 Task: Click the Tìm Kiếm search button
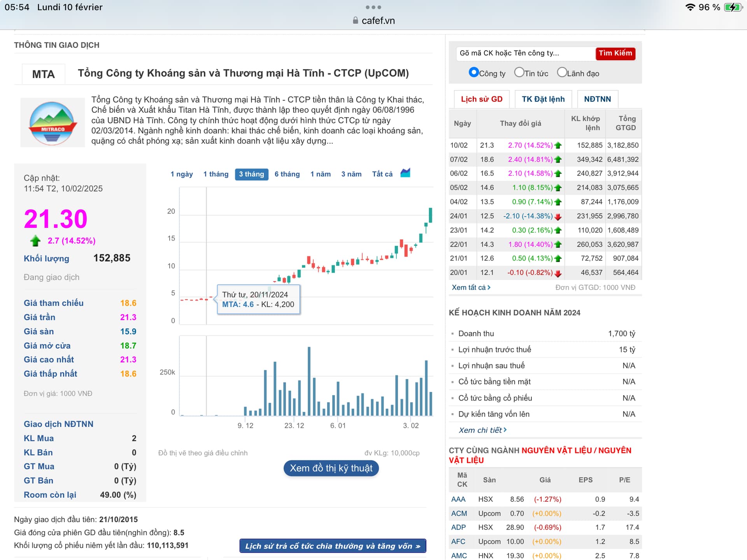tap(615, 53)
